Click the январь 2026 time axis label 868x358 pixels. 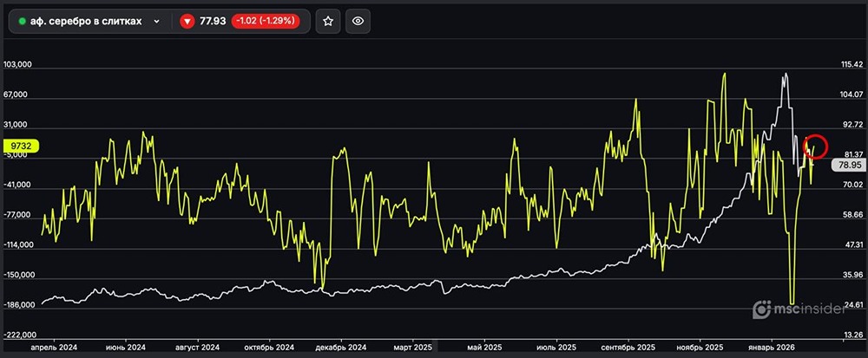point(772,348)
